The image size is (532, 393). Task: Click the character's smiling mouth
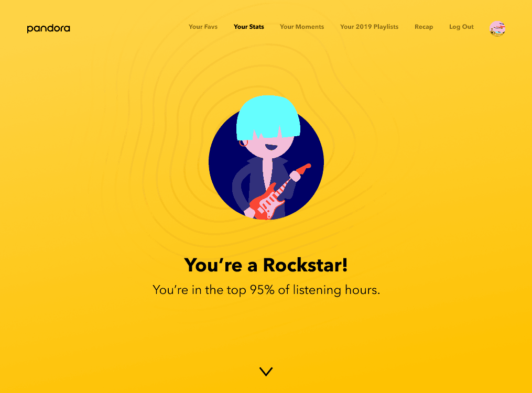click(271, 147)
